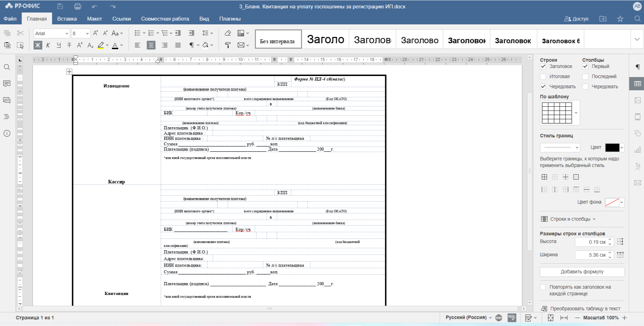Apply superscript formatting

(x=80, y=45)
